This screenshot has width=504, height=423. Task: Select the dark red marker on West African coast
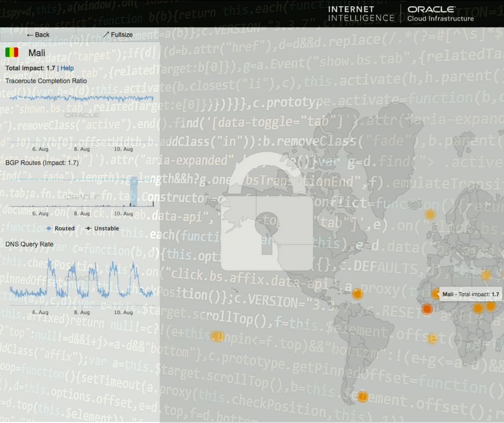pos(427,309)
